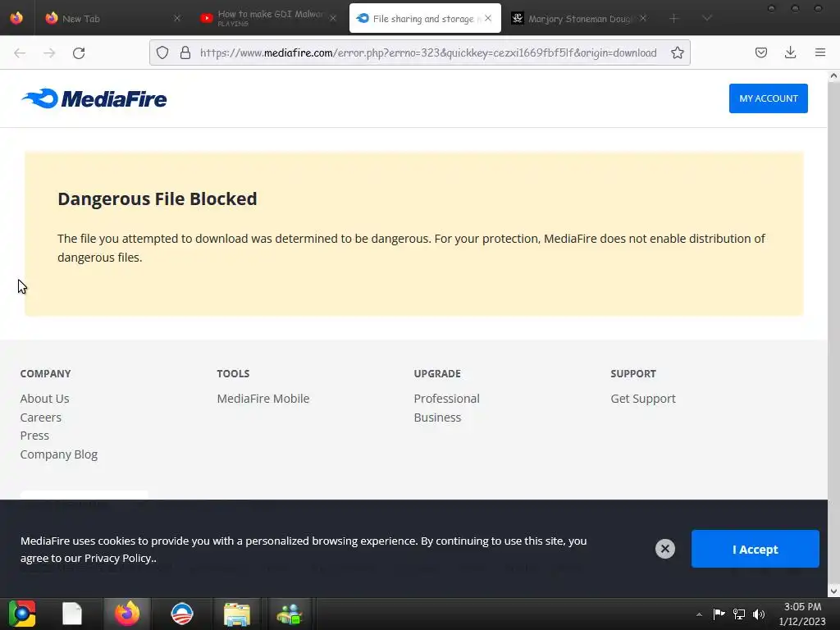
Task: Open the Start menu icon in taskbar
Action: point(22,614)
